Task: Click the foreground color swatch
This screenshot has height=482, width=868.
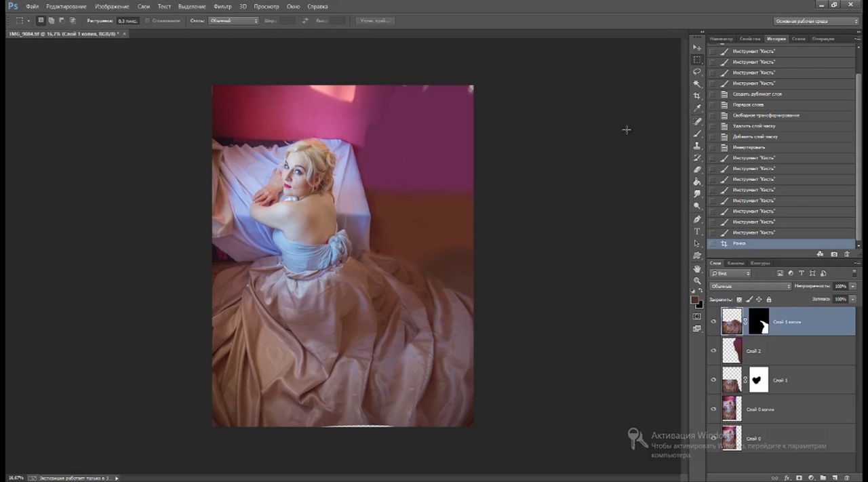Action: click(695, 300)
